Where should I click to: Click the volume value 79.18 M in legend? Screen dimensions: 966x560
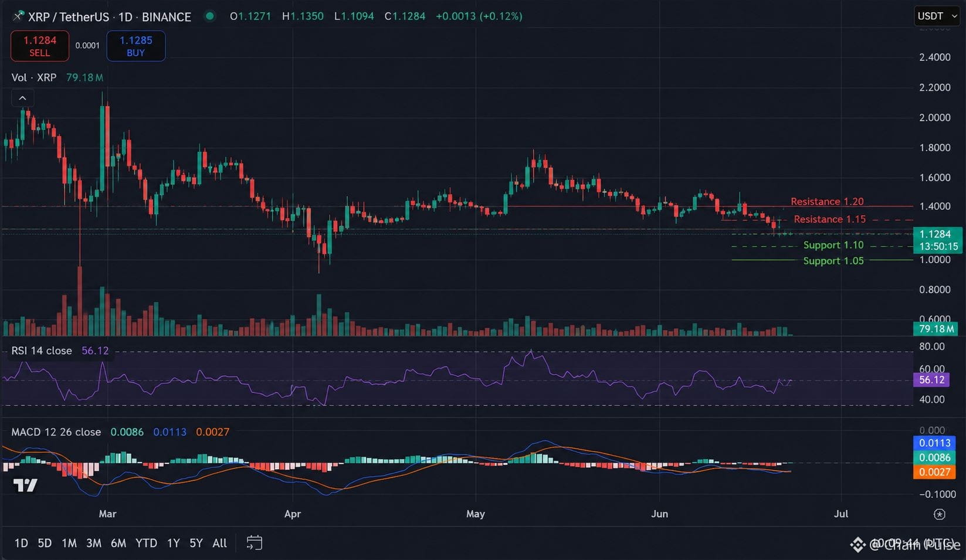(x=84, y=77)
